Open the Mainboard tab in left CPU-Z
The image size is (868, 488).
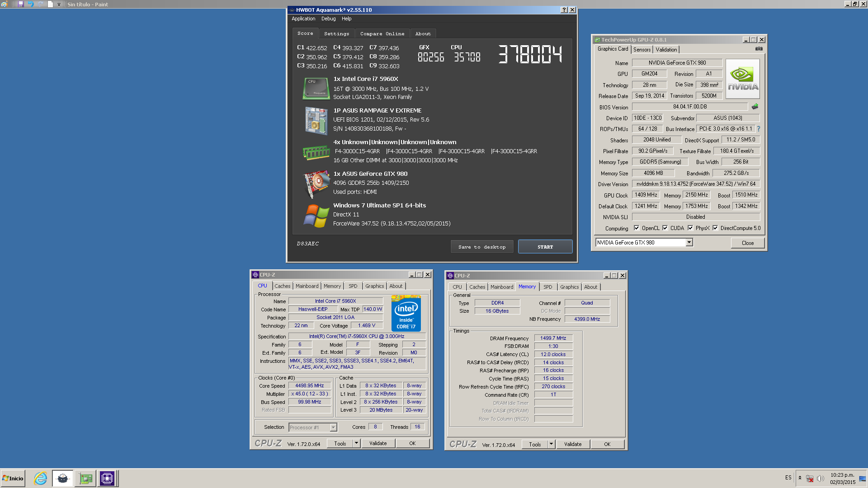tap(307, 286)
